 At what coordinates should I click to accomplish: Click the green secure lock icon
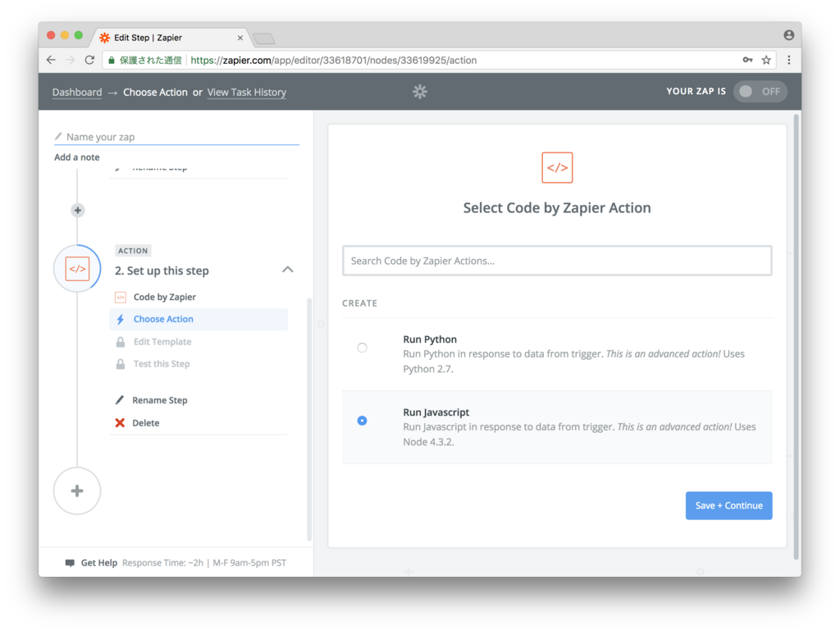pyautogui.click(x=111, y=60)
